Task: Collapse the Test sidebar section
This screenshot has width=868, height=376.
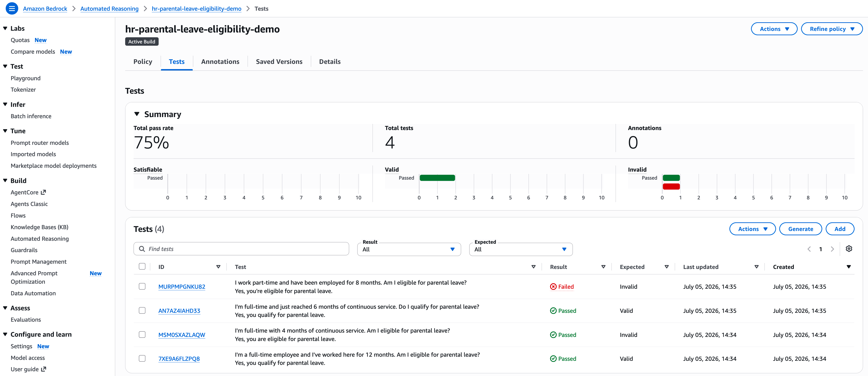Action: click(x=5, y=66)
